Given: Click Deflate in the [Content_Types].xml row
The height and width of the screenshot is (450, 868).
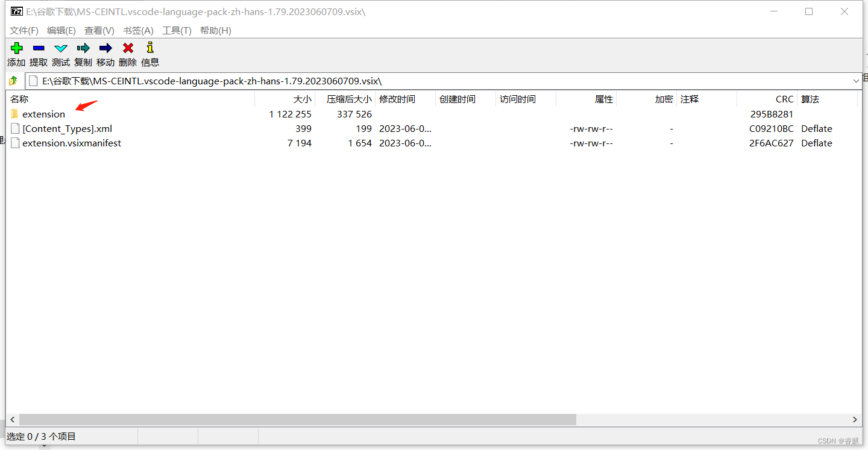Looking at the screenshot, I should [x=817, y=128].
